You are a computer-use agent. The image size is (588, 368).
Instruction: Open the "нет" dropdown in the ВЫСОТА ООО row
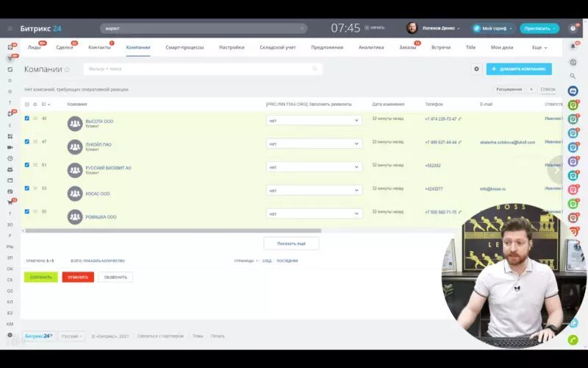pyautogui.click(x=315, y=121)
